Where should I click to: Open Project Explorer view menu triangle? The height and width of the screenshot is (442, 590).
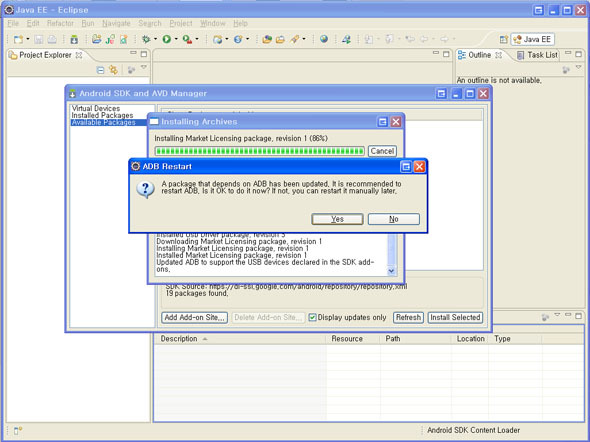pos(144,67)
